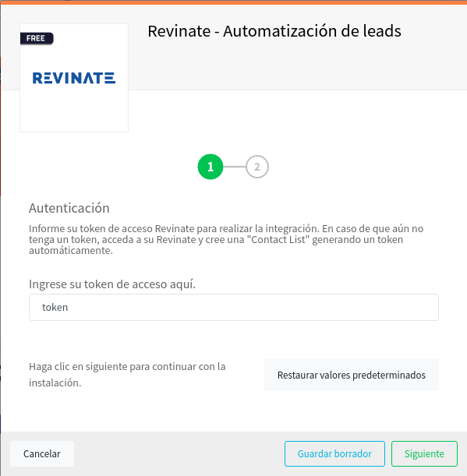Jump to step 2 circle indicator
This screenshot has width=467, height=476.
(x=257, y=167)
